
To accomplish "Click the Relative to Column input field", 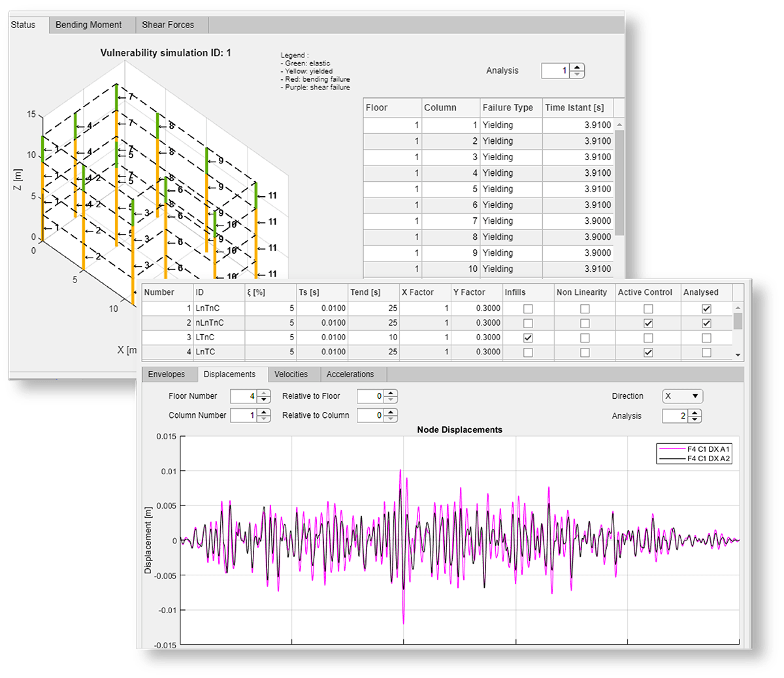I will click(x=370, y=415).
